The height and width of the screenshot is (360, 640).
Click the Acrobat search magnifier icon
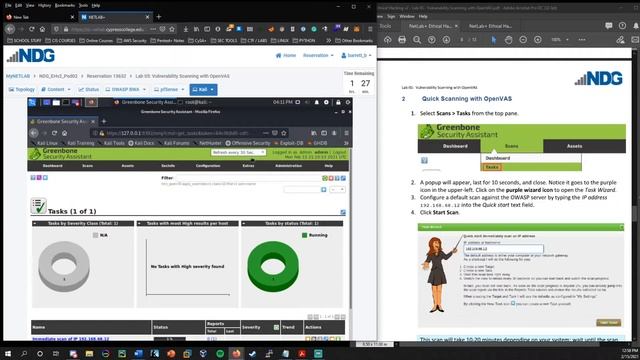pyautogui.click(x=417, y=40)
